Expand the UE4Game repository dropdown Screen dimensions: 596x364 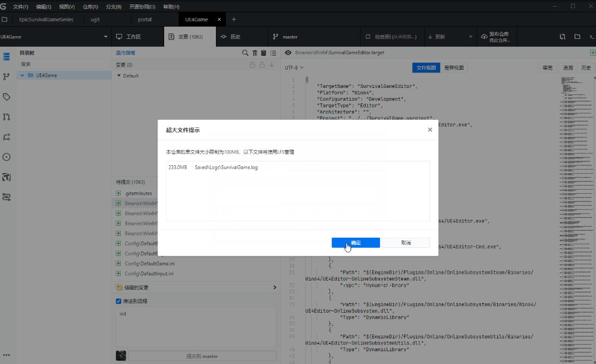click(106, 37)
